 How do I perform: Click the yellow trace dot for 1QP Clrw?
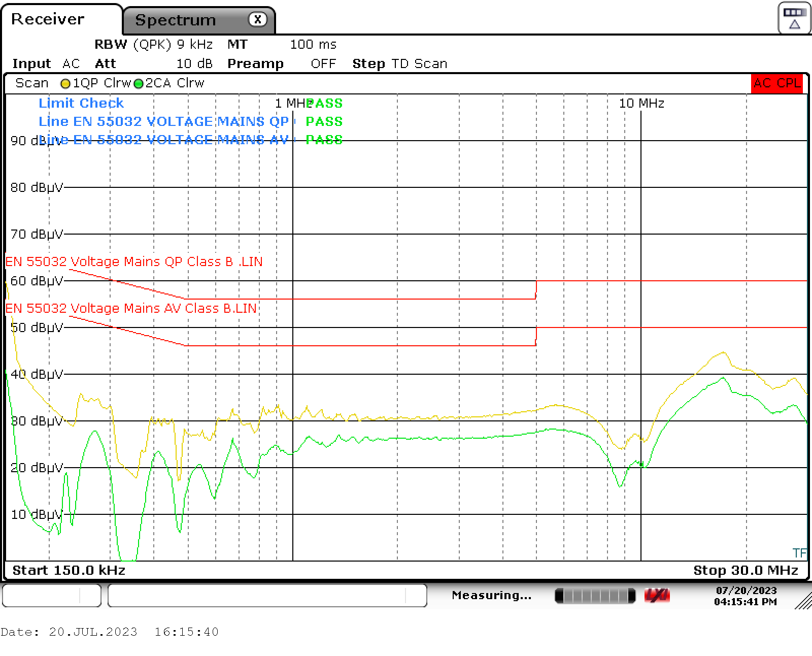tap(65, 83)
